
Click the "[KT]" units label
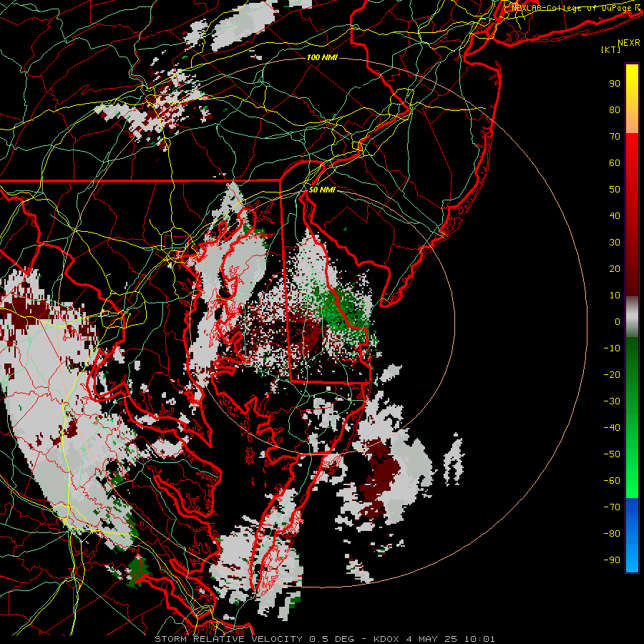click(x=611, y=49)
